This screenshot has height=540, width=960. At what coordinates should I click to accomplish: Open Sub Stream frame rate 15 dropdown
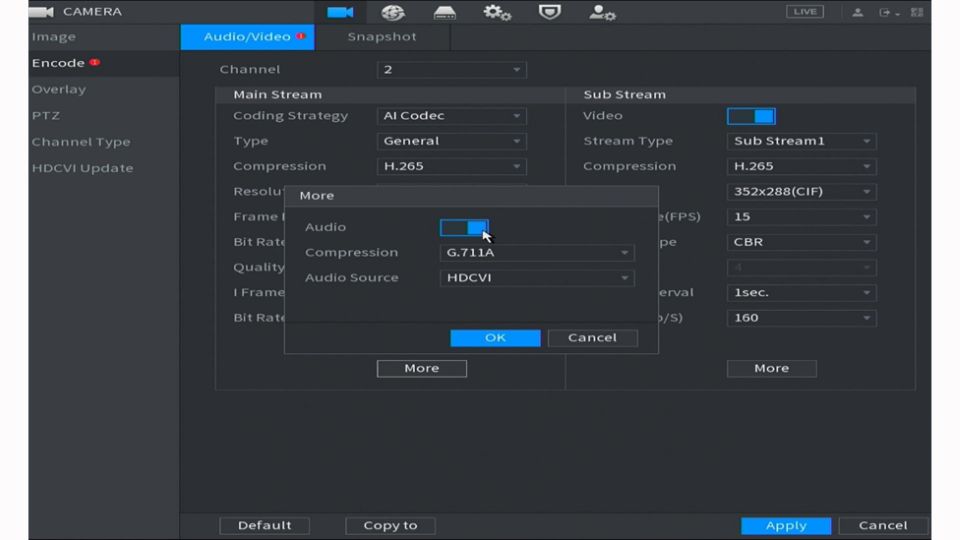coord(801,217)
